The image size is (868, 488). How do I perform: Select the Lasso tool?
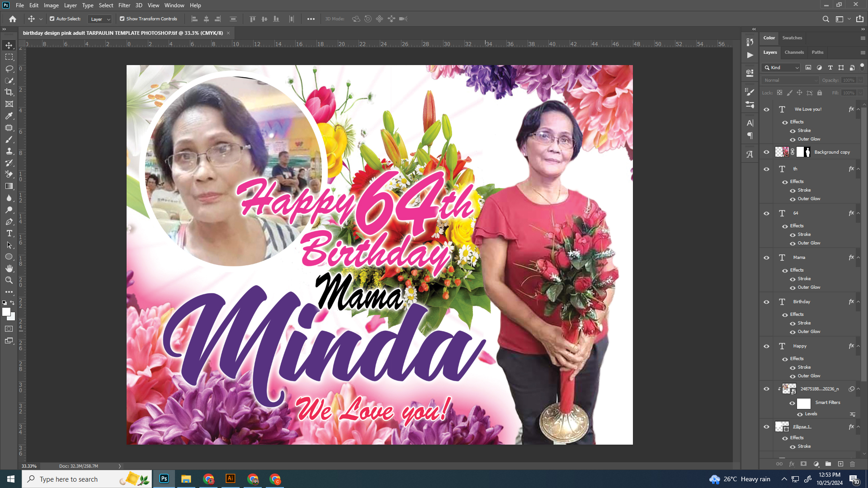(9, 69)
